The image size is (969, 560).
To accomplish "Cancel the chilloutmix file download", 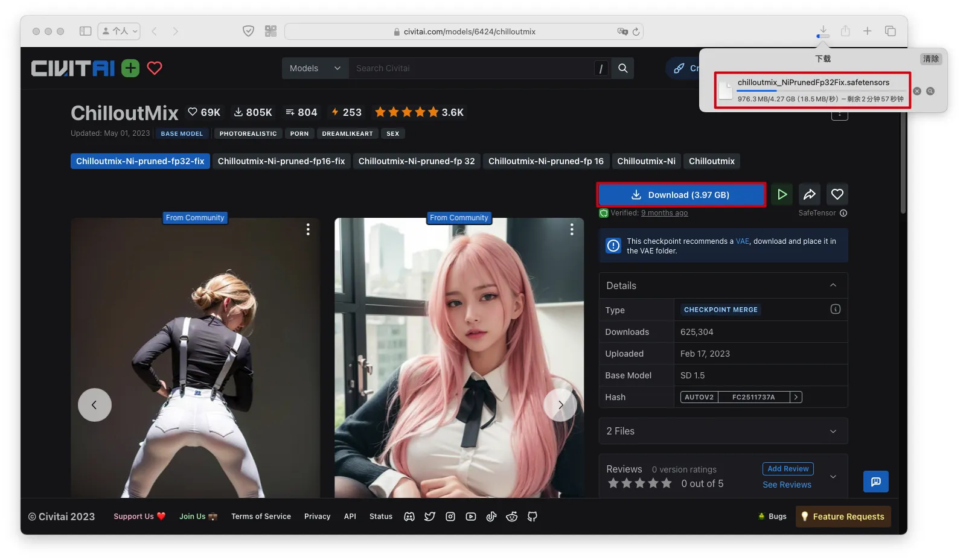I will click(x=917, y=91).
